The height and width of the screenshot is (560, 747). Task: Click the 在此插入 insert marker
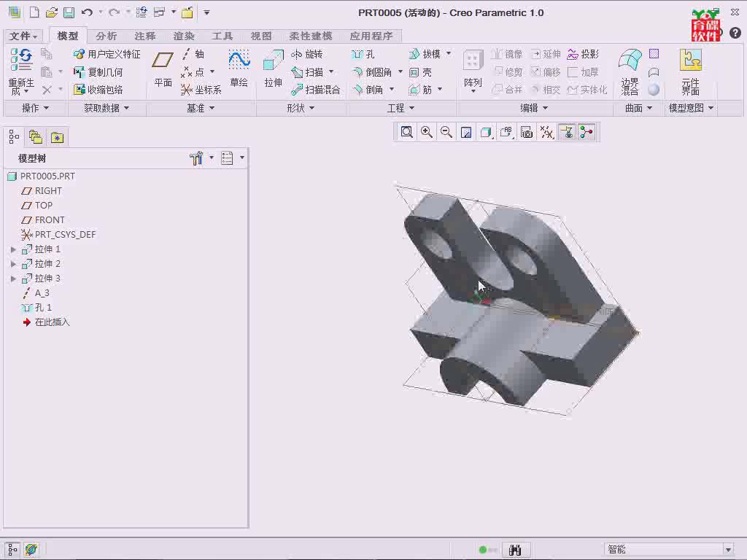(46, 322)
